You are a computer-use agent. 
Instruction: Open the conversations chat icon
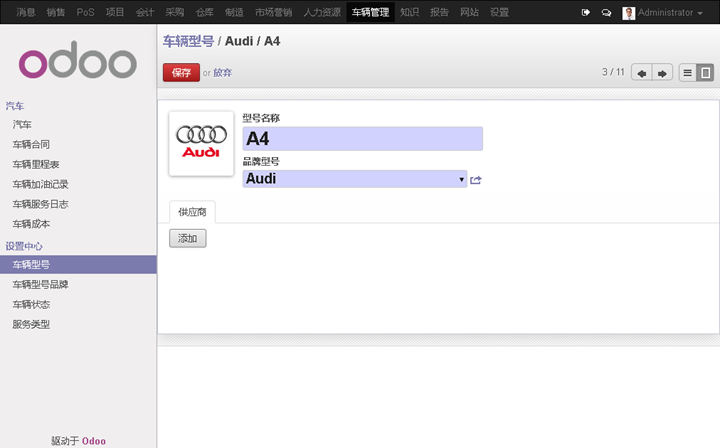point(606,13)
